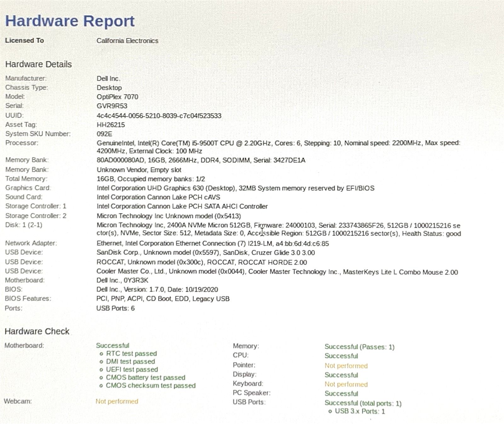This screenshot has height=424, width=504.
Task: Click total memory value 16GB occupied banks 1/2
Action: 151,179
